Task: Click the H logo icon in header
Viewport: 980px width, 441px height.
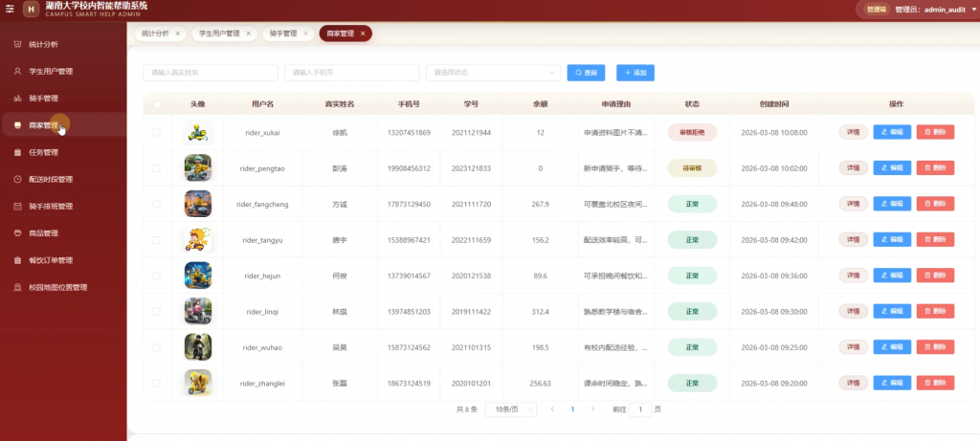Action: (x=32, y=10)
